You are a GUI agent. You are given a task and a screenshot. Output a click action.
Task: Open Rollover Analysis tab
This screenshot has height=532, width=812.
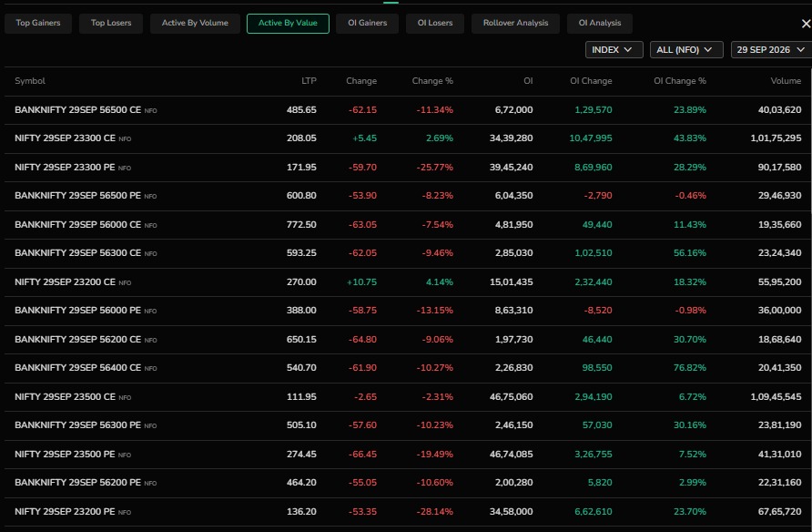coord(515,23)
